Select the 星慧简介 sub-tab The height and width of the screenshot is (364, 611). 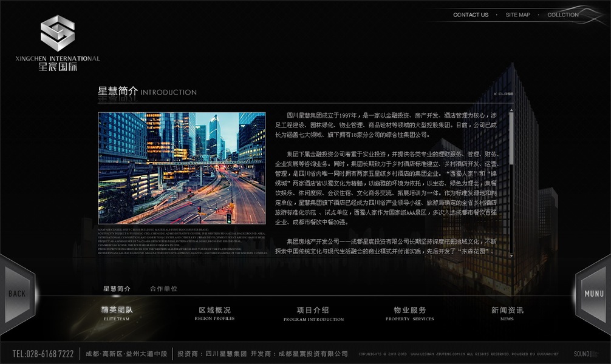coord(117,289)
